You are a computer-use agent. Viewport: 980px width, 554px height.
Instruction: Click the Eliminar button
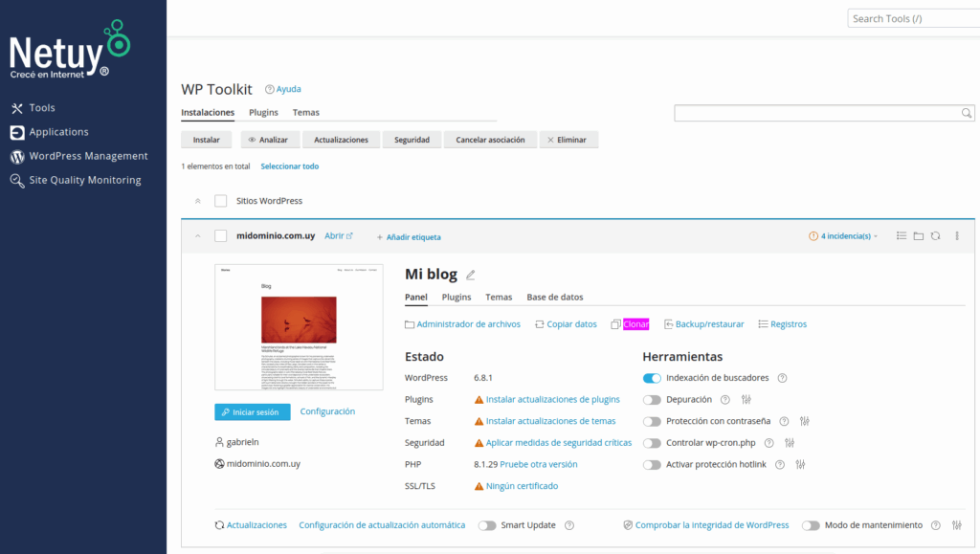pos(567,140)
